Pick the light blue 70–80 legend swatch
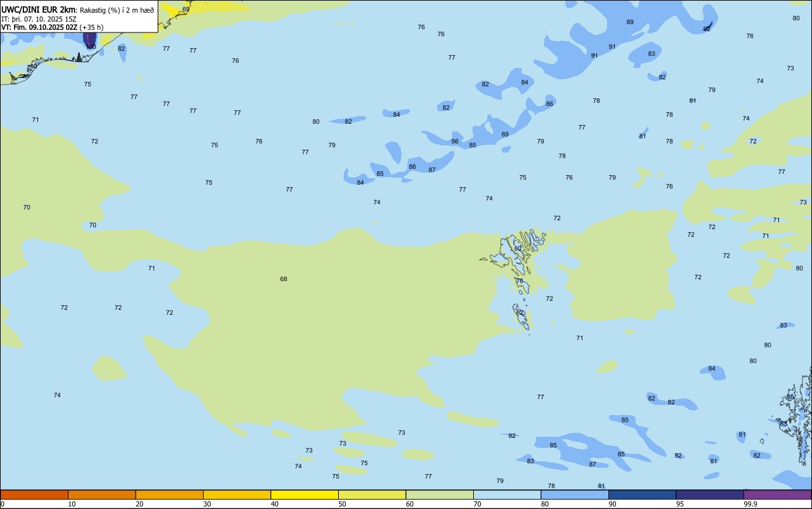812x509 pixels. pos(507,494)
